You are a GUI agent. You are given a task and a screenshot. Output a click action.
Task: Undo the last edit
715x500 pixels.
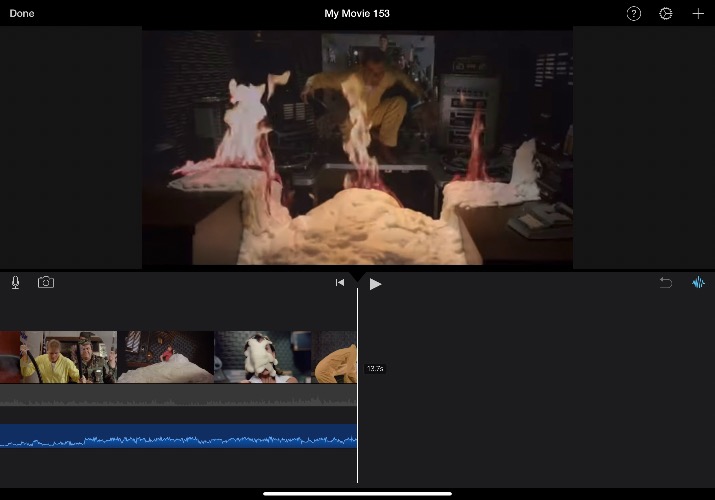[x=665, y=283]
